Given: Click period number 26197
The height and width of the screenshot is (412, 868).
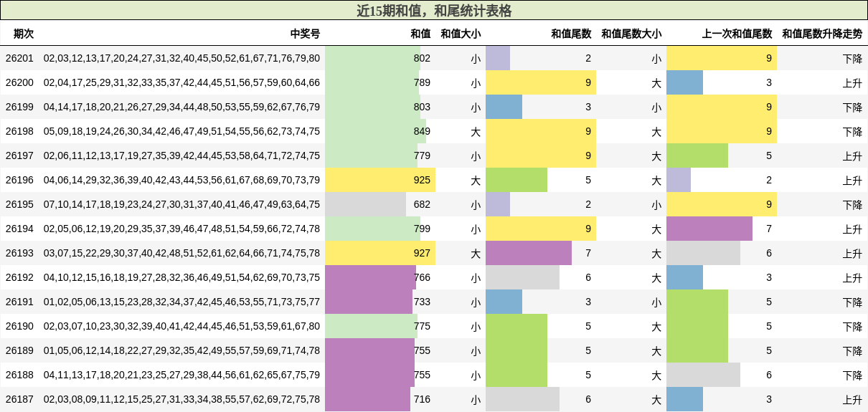Looking at the screenshot, I should [x=19, y=155].
